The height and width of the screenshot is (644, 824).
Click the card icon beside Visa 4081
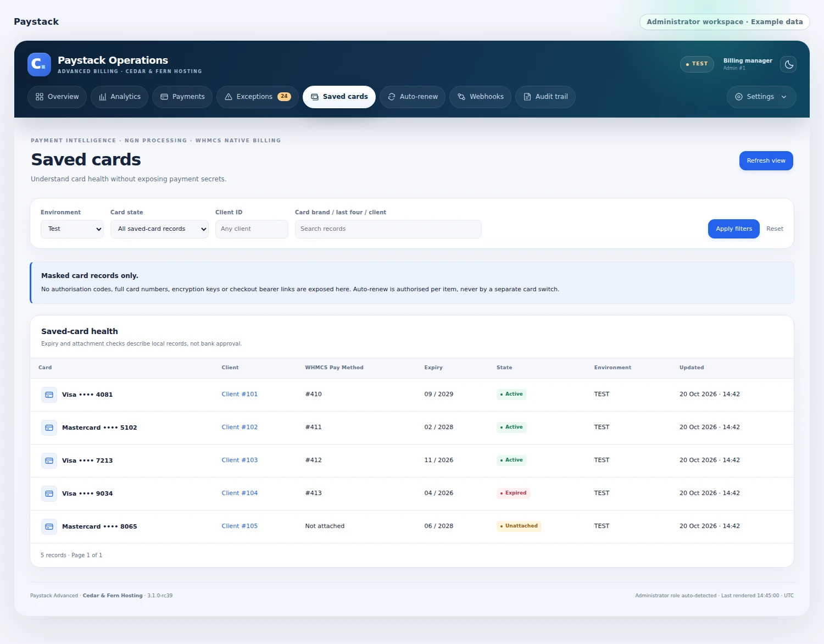coord(49,395)
